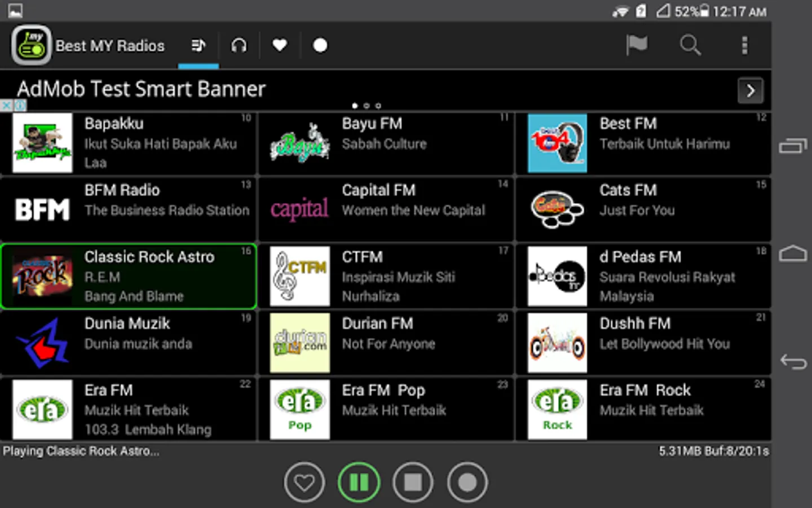The image size is (812, 508).
Task: Play Dunia Muzik station
Action: [129, 343]
